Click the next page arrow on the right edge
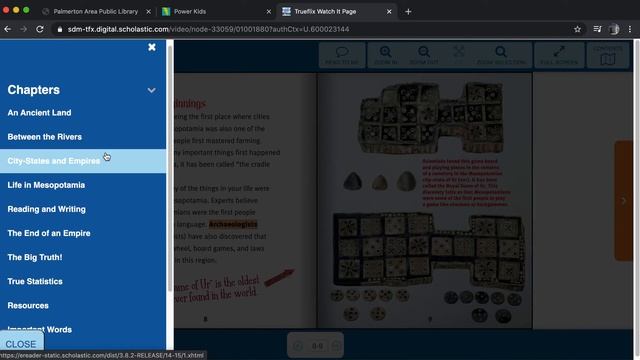 click(x=624, y=200)
